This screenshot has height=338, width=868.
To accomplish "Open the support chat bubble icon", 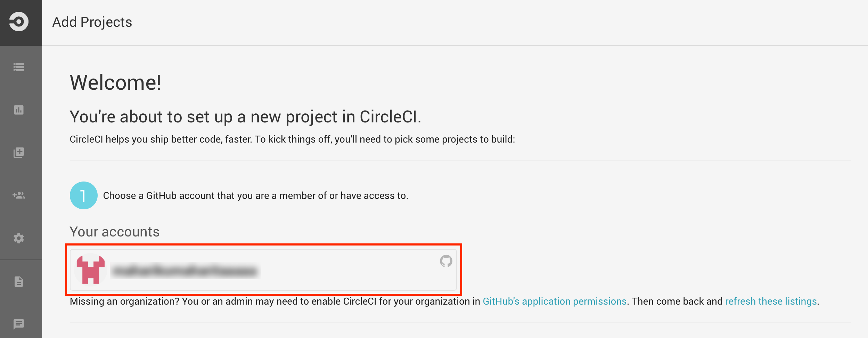I will click(18, 324).
